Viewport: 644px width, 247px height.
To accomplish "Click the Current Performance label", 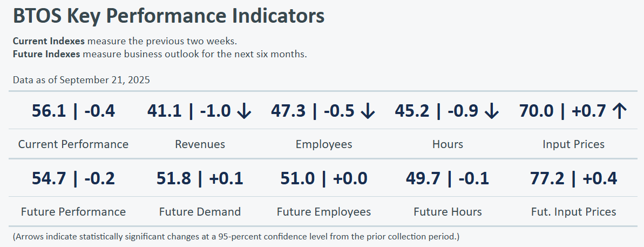I will point(73,144).
